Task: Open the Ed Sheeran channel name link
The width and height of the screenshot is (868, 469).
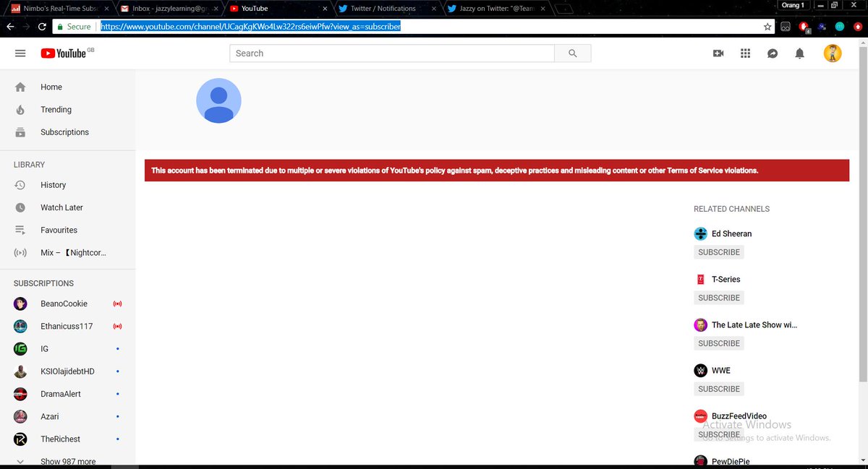Action: 731,233
